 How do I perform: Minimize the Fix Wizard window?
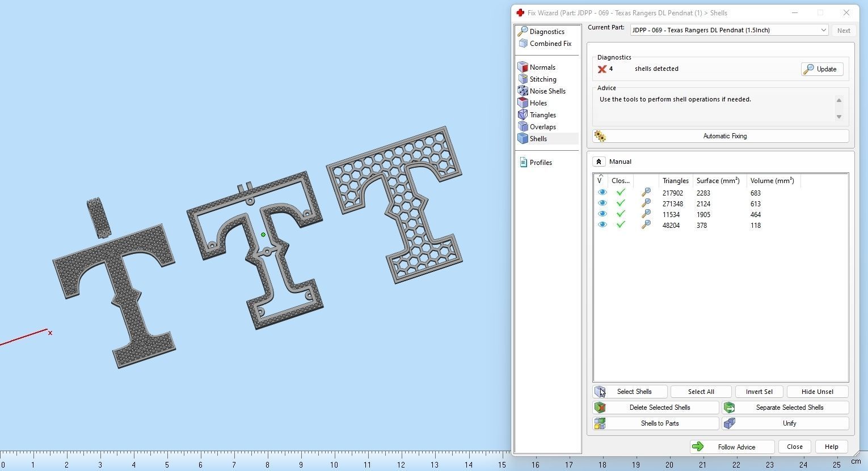point(795,12)
